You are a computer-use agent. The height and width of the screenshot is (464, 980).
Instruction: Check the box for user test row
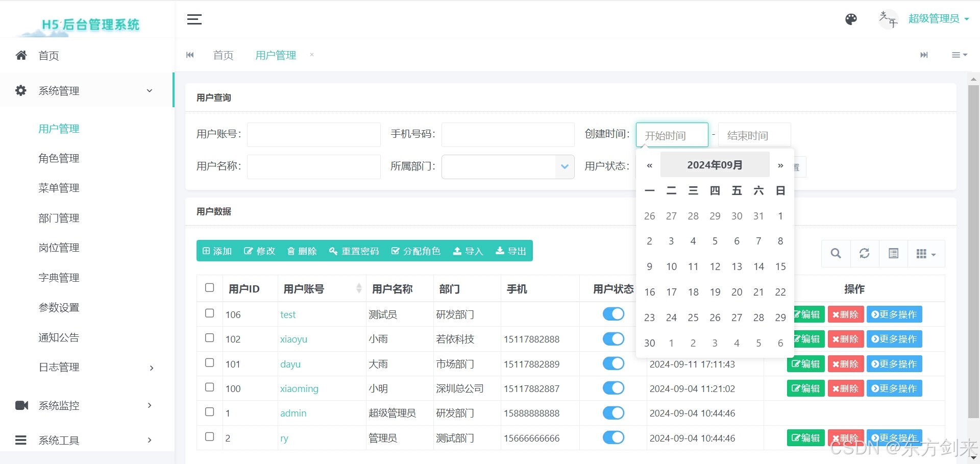tap(209, 313)
